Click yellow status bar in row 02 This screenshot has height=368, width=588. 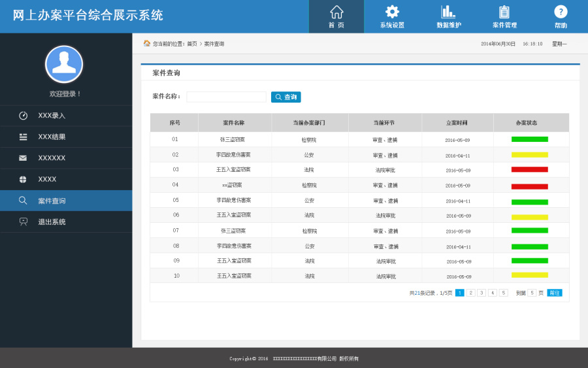[529, 154]
